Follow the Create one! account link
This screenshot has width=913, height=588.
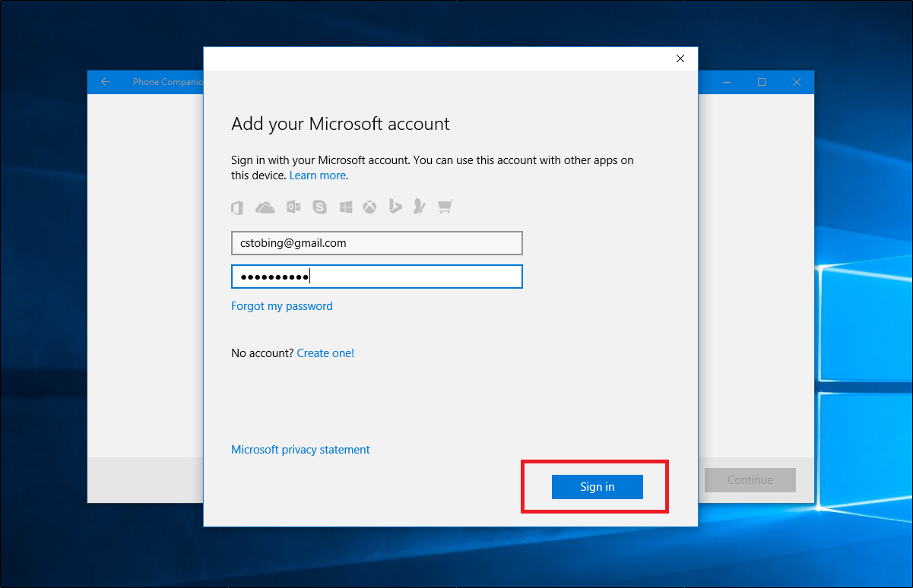tap(325, 353)
